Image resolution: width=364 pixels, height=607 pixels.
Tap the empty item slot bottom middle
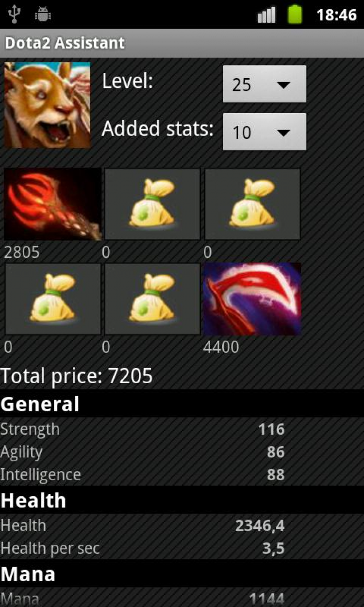pos(152,299)
